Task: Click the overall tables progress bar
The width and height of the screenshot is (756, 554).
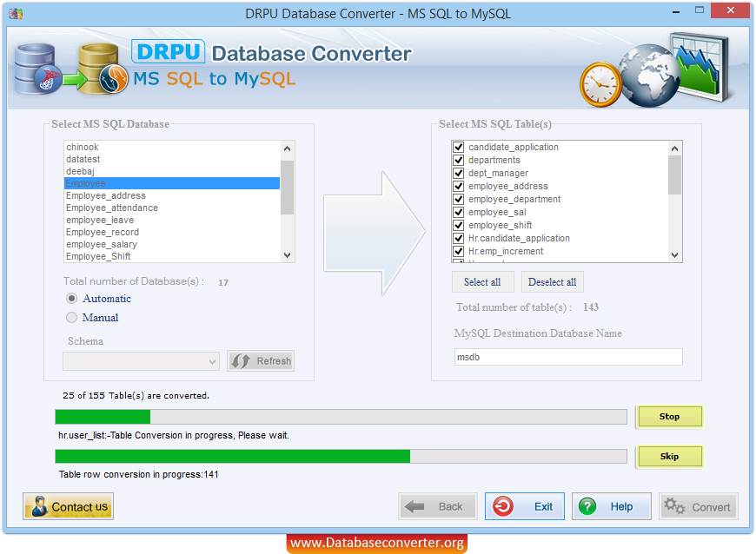Action: (341, 417)
